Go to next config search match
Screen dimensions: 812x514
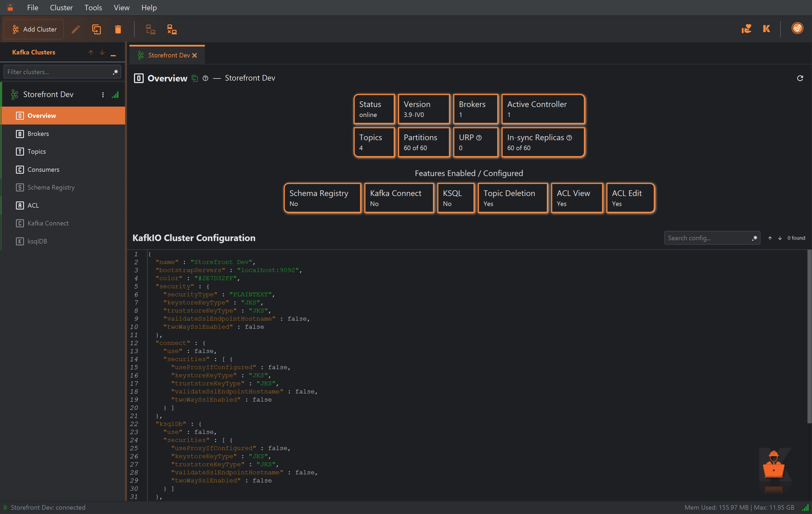tap(780, 238)
